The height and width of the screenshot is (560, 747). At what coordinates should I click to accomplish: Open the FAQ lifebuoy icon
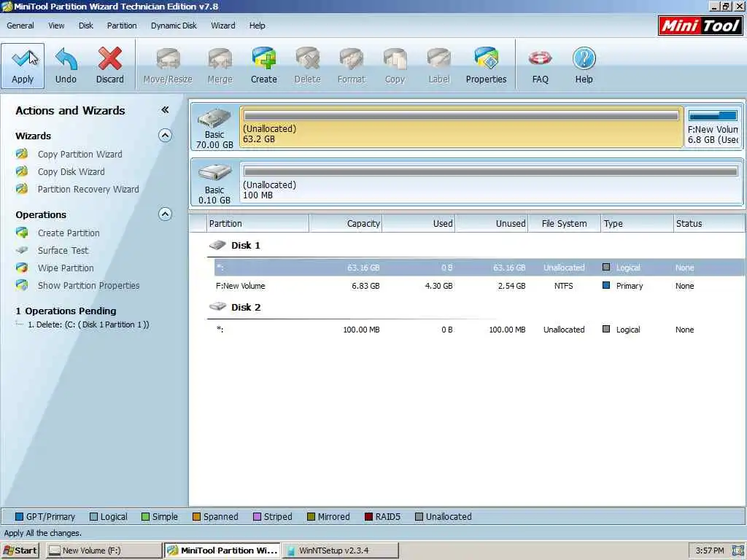[540, 66]
